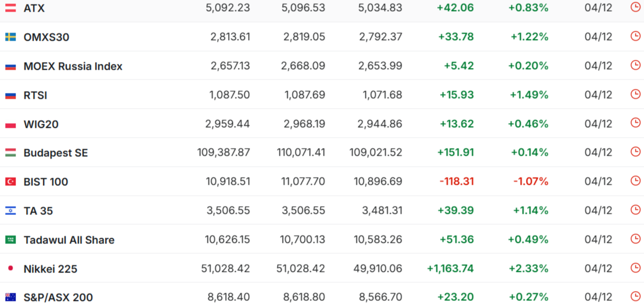644x305 pixels.
Task: Click the Nikkei 225 clock icon
Action: coord(635,268)
